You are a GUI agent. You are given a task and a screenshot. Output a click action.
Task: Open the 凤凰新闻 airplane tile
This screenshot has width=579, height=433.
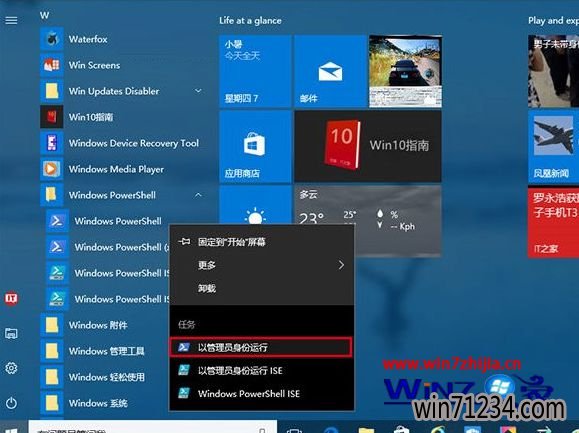coord(554,147)
